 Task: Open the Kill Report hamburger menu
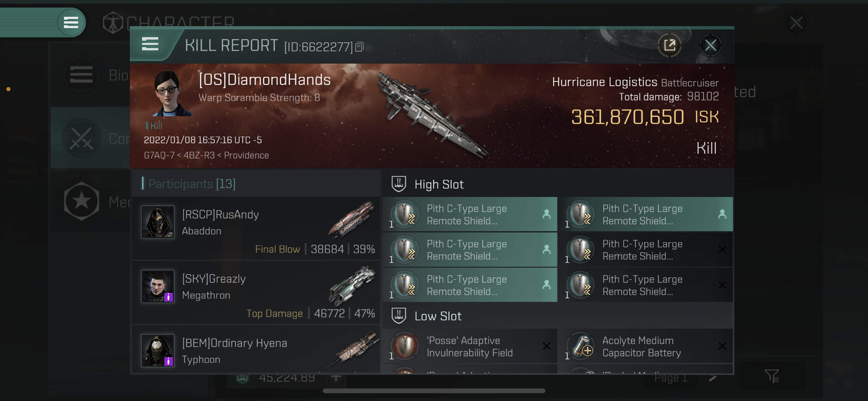150,44
